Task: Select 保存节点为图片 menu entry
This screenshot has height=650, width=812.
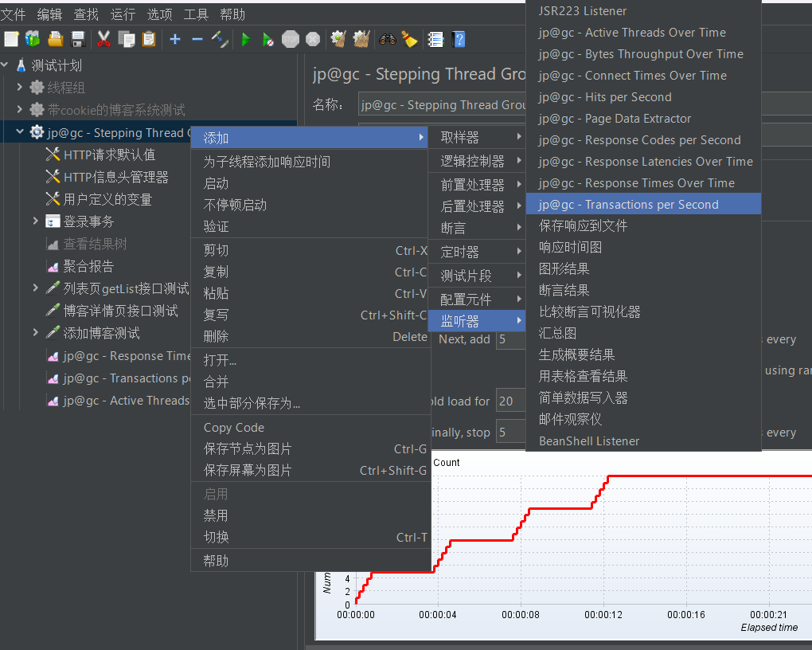Action: coord(310,449)
